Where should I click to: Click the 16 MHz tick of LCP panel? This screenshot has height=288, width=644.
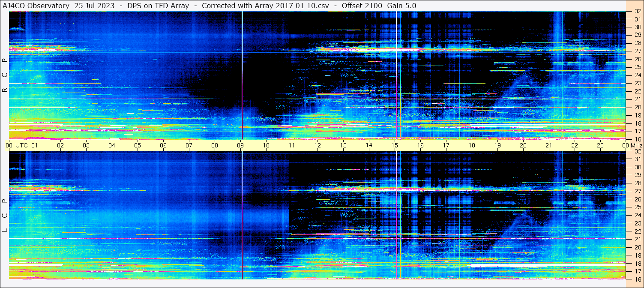click(x=638, y=279)
